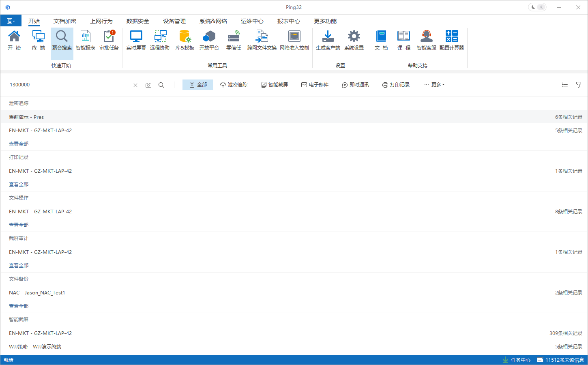Click 生成客户端 download icon
This screenshot has height=365, width=588.
click(328, 40)
